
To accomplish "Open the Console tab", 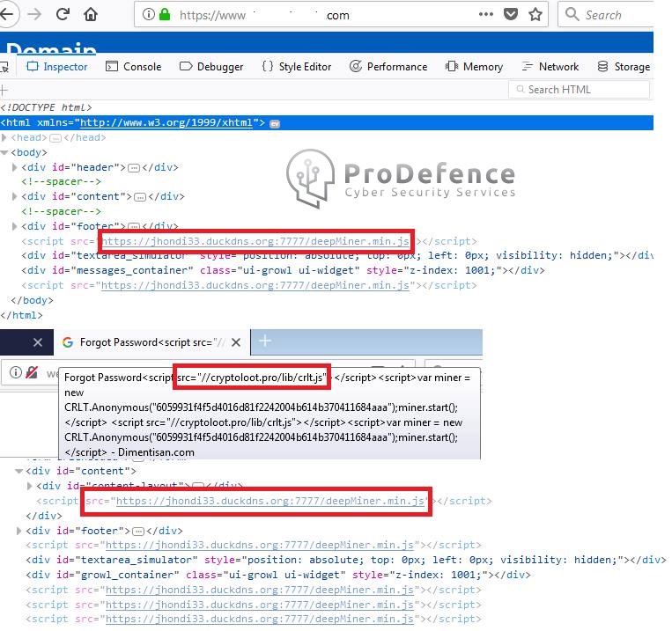I will pos(133,67).
